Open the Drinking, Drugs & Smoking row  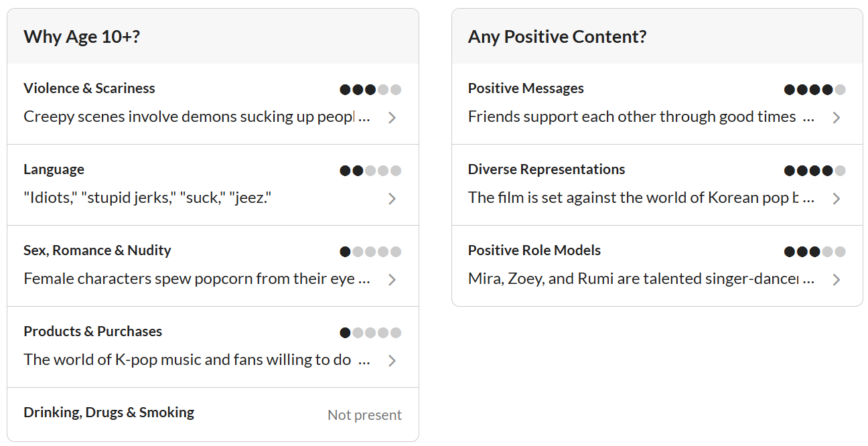[108, 413]
